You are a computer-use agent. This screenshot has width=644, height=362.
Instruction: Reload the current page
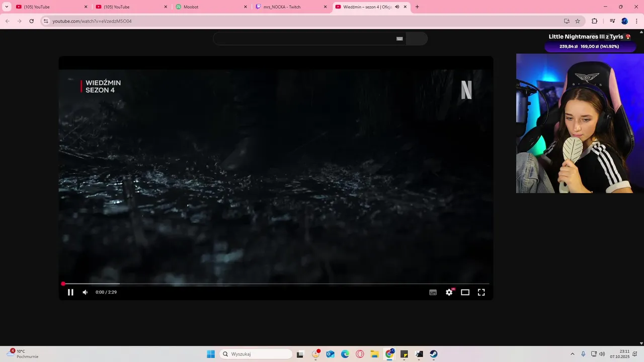point(31,21)
